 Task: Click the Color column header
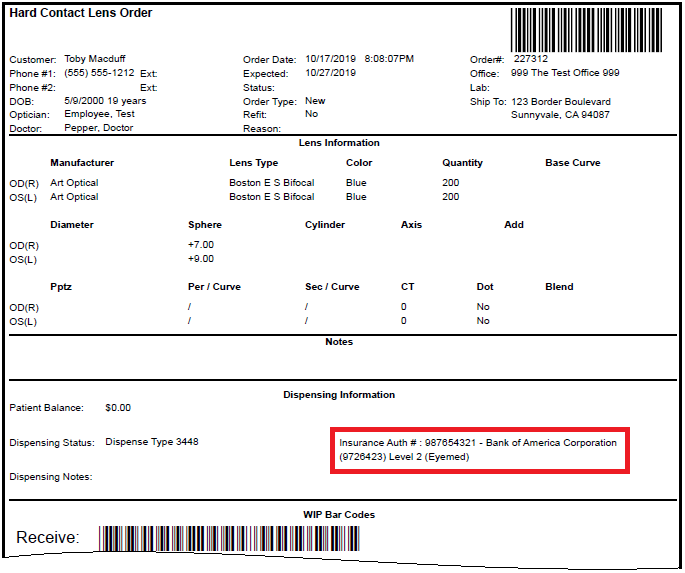point(359,162)
